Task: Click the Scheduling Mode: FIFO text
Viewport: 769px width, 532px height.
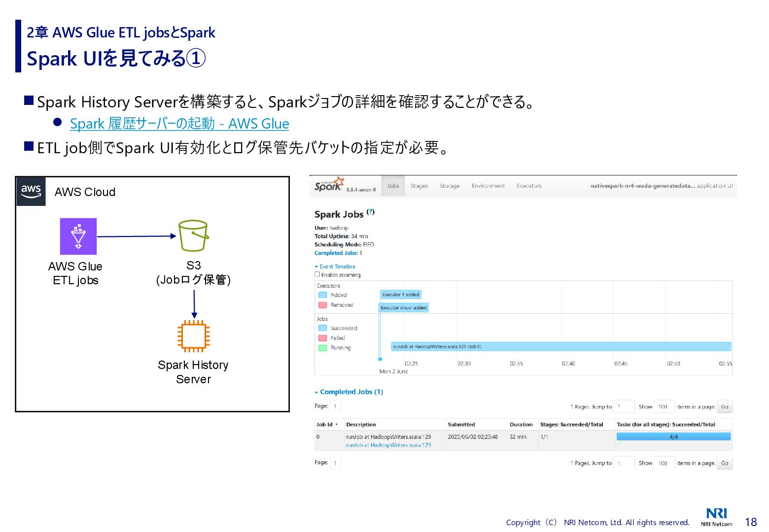Action: pyautogui.click(x=344, y=245)
